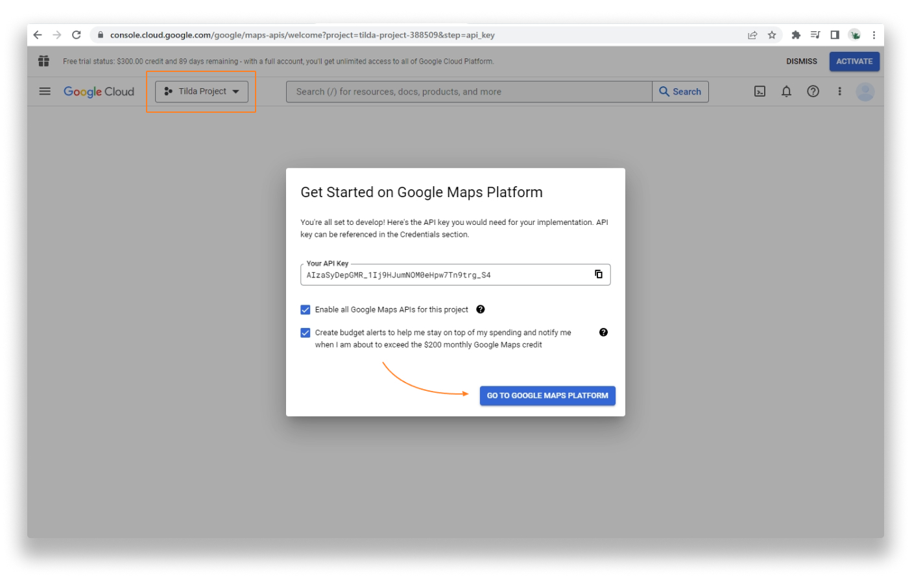Click the site lock icon in address bar
Screen dimensions: 912x588
click(100, 35)
